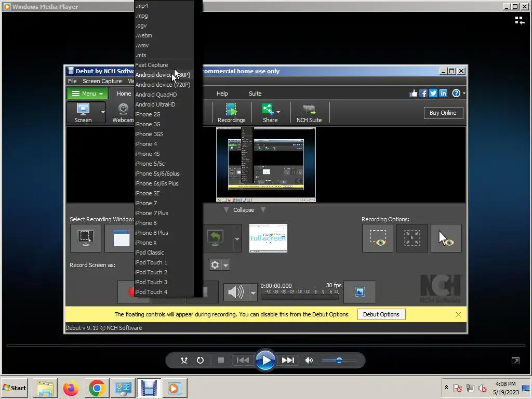Select Fast Capture in format list
532x399 pixels.
tap(164, 65)
